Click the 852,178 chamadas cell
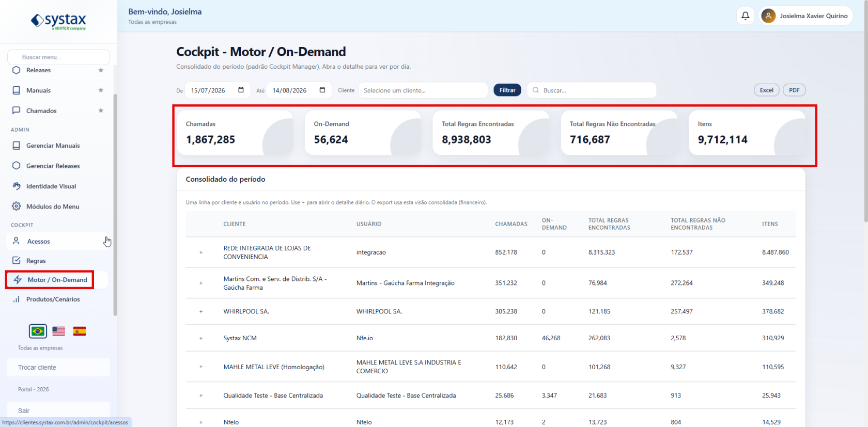The image size is (868, 427). click(x=506, y=252)
